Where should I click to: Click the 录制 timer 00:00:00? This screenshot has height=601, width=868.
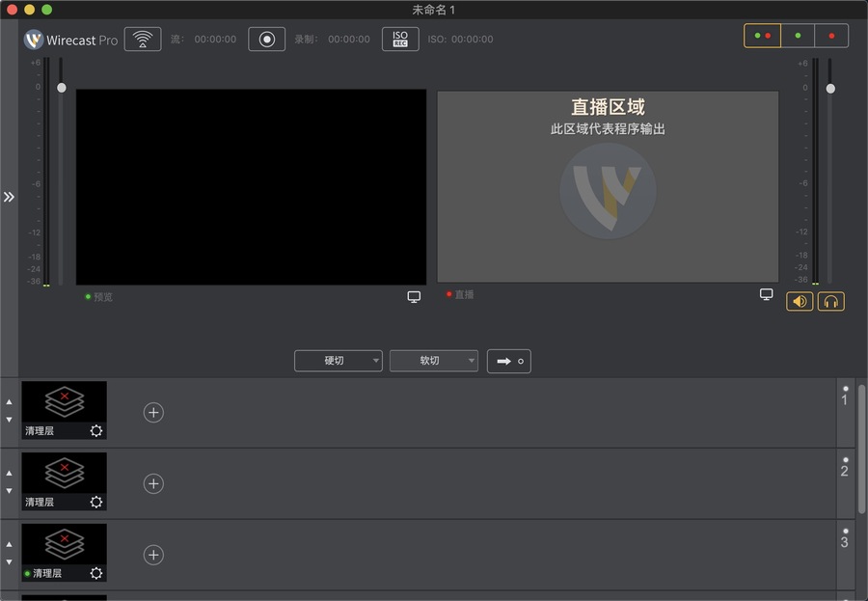point(349,40)
